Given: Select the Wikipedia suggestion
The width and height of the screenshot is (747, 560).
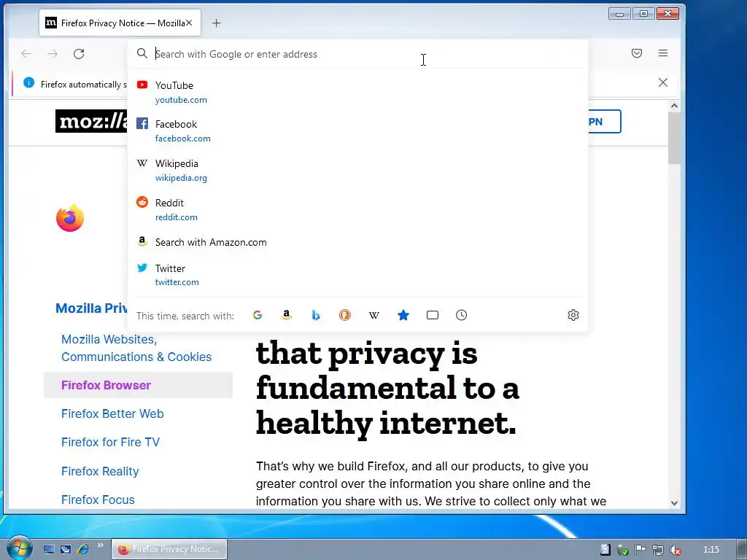Looking at the screenshot, I should 357,170.
